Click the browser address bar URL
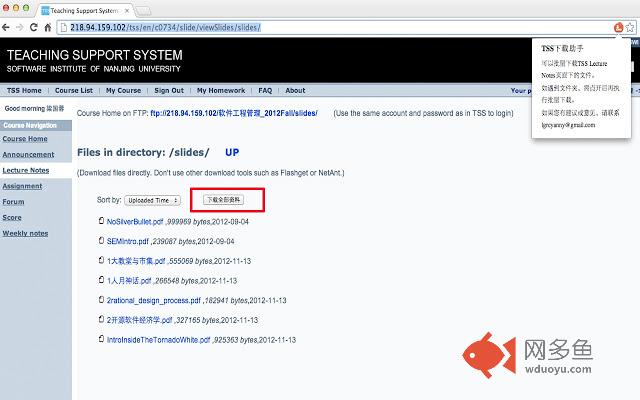This screenshot has height=400, width=640. pos(165,27)
